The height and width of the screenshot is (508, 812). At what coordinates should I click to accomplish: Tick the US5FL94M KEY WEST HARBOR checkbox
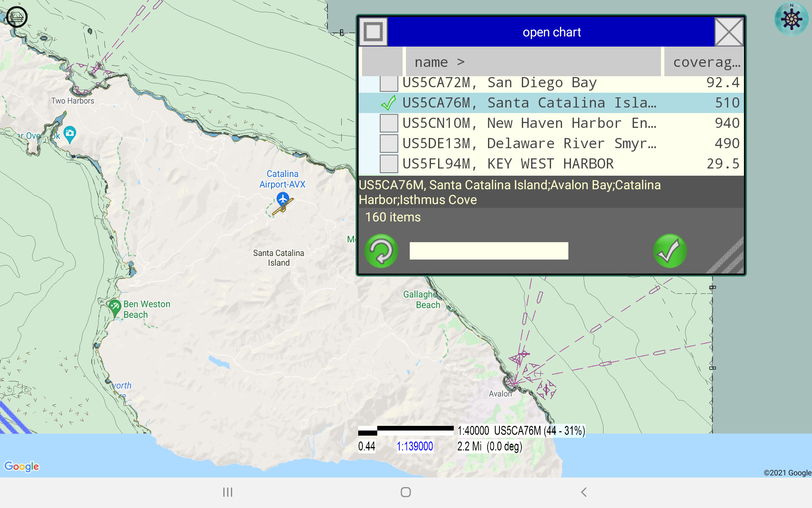tap(389, 164)
